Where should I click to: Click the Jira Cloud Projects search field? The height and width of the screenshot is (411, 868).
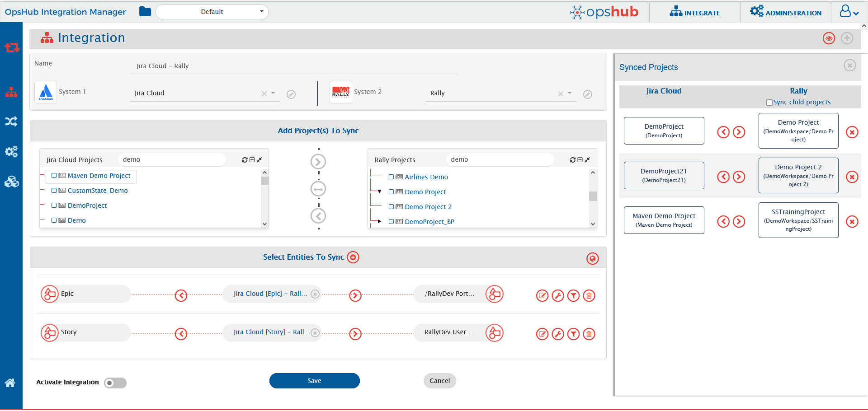(x=172, y=159)
